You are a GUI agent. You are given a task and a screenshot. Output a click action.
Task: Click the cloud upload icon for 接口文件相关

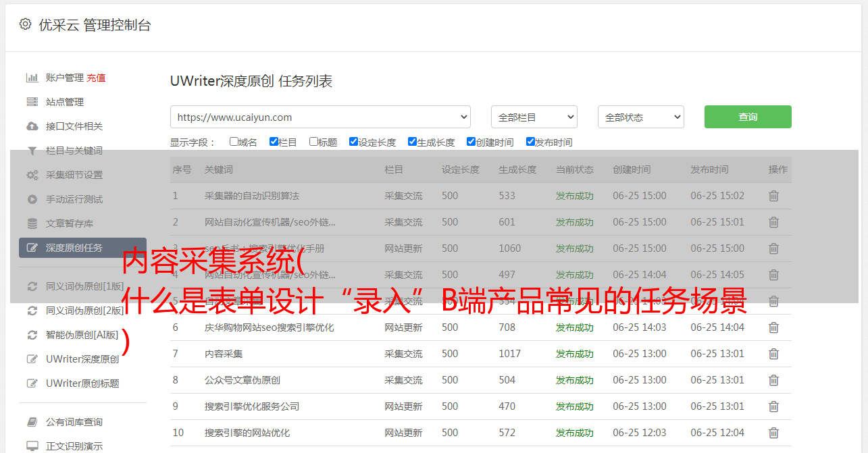point(32,126)
